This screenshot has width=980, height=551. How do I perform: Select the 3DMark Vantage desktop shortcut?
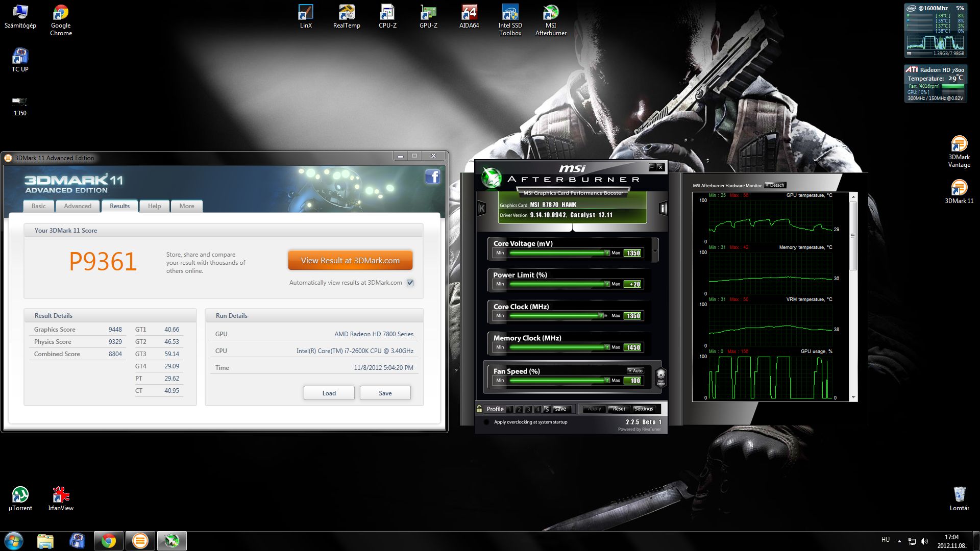(x=959, y=152)
